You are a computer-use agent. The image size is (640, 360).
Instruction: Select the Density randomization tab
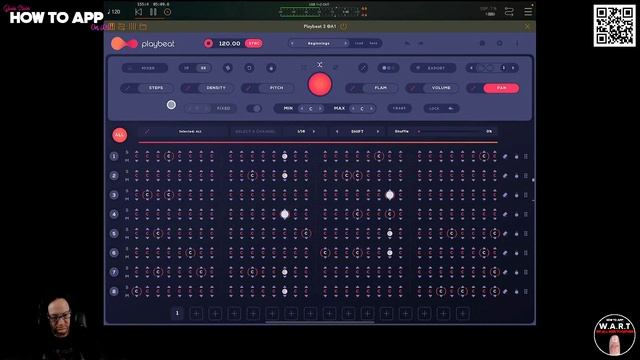pos(216,88)
